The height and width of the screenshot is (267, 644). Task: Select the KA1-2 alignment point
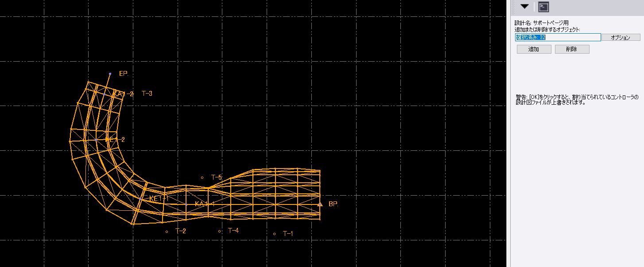[x=104, y=94]
